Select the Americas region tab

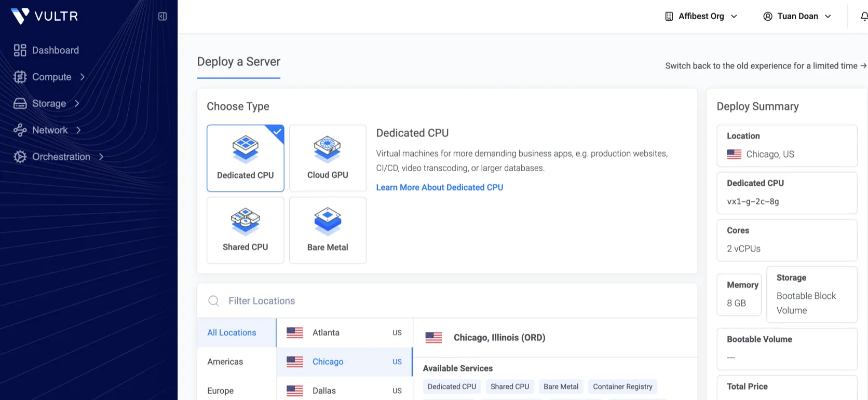237,362
